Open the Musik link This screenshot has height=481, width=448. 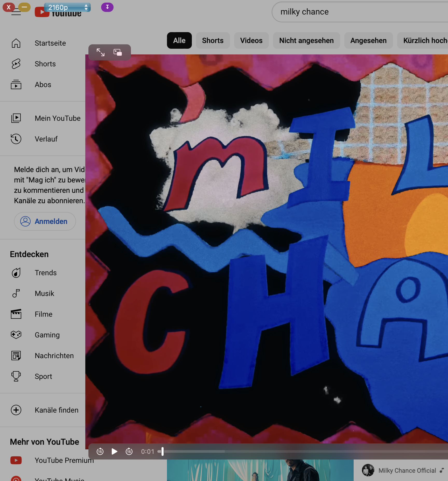[44, 293]
